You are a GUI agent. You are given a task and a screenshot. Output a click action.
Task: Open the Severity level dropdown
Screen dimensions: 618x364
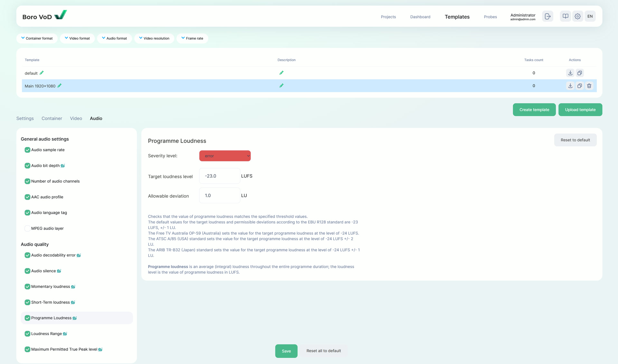pyautogui.click(x=225, y=156)
